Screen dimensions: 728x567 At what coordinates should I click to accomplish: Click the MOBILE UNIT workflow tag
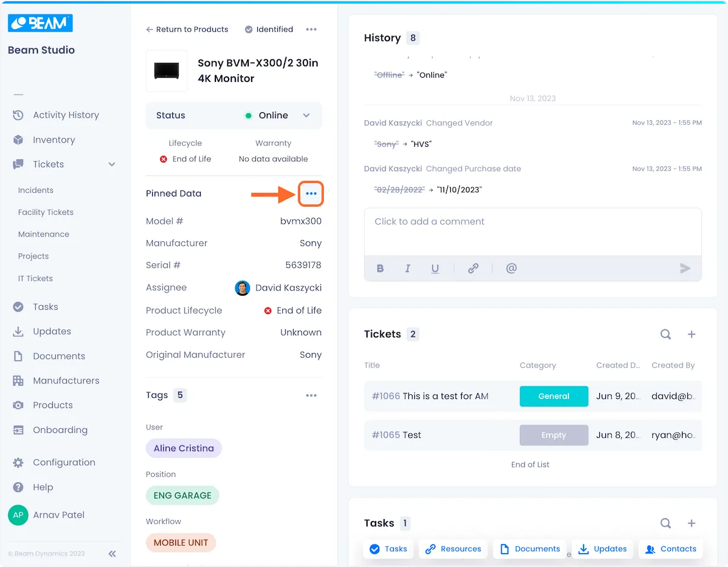[181, 543]
